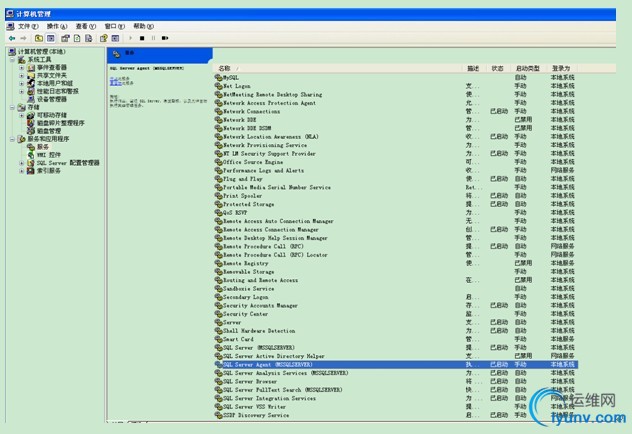Collapse the 服务和应用程序 tree node
Screen dimensions: 632x434
[12, 139]
